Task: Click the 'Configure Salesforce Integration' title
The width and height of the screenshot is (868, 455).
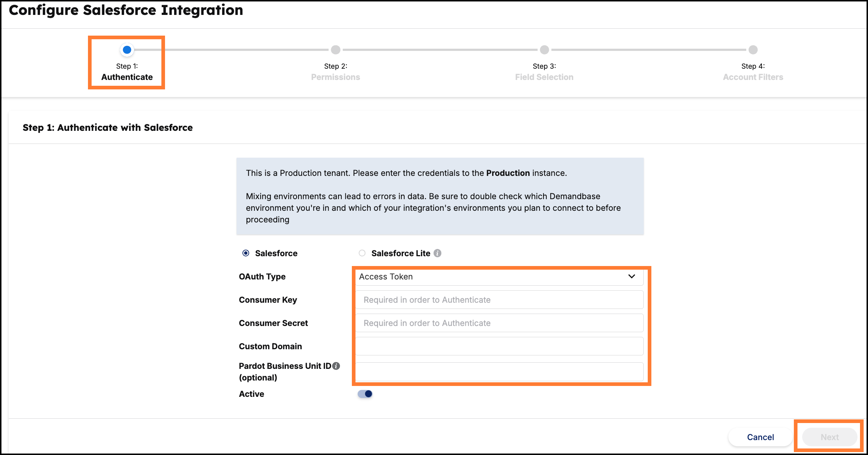Action: pyautogui.click(x=126, y=10)
